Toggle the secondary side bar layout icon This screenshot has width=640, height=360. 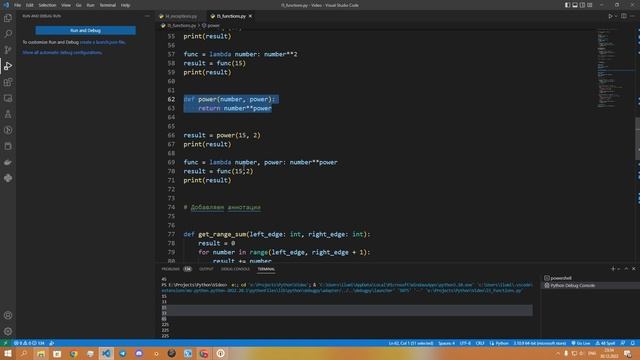click(x=582, y=5)
